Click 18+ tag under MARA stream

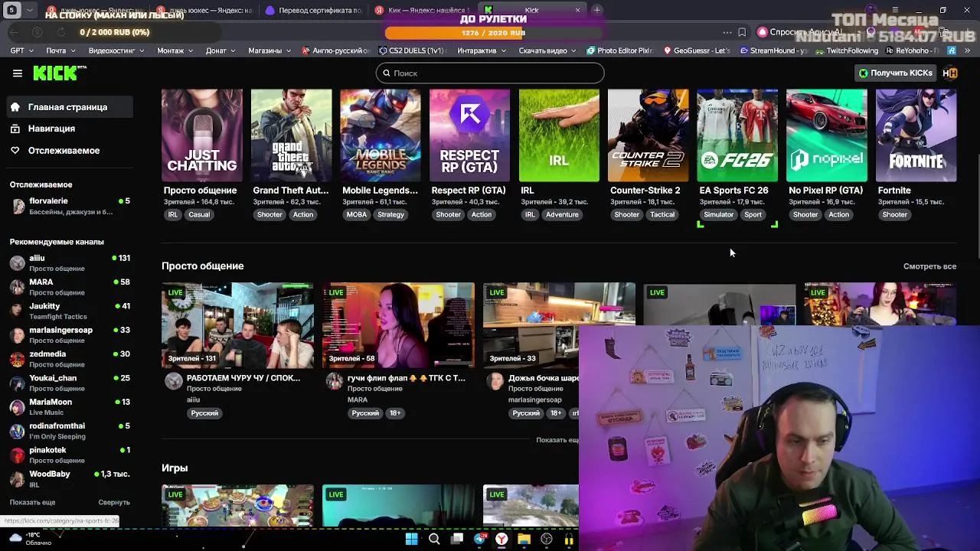tap(395, 413)
